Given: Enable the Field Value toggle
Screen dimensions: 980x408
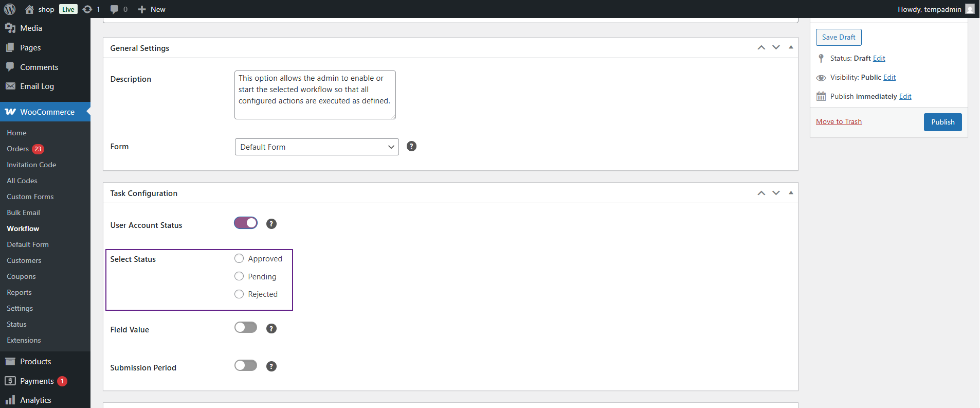Looking at the screenshot, I should pyautogui.click(x=246, y=327).
